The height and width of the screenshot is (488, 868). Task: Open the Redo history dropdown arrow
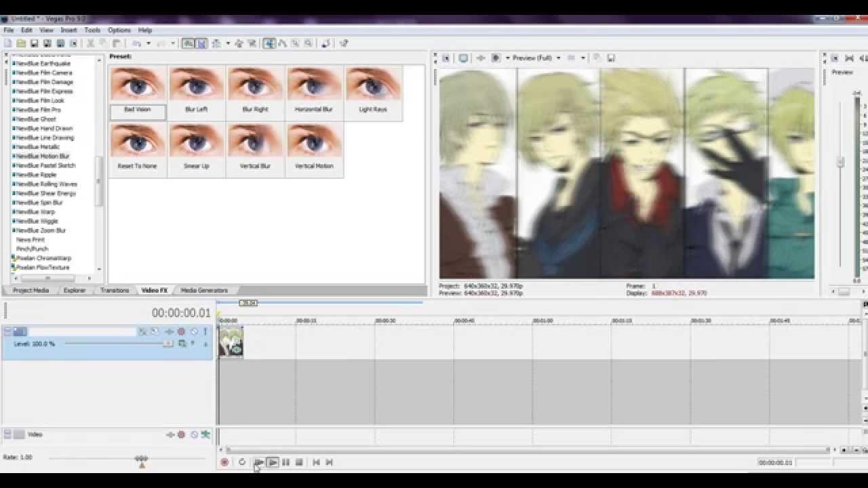(174, 43)
